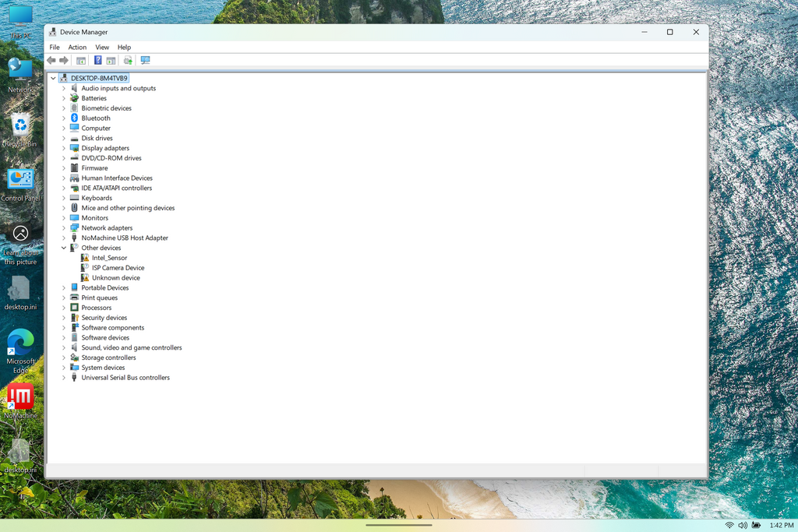This screenshot has width=798, height=532.
Task: Open the View menu
Action: coord(102,48)
